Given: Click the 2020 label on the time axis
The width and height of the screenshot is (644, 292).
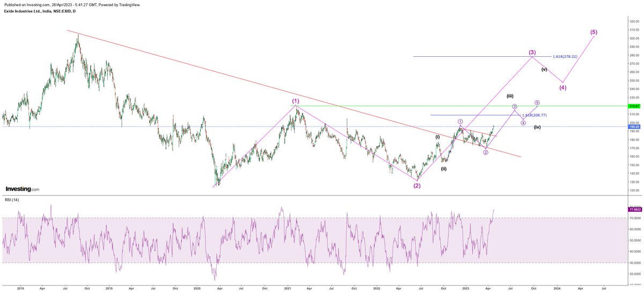Looking at the screenshot, I should pos(197,288).
